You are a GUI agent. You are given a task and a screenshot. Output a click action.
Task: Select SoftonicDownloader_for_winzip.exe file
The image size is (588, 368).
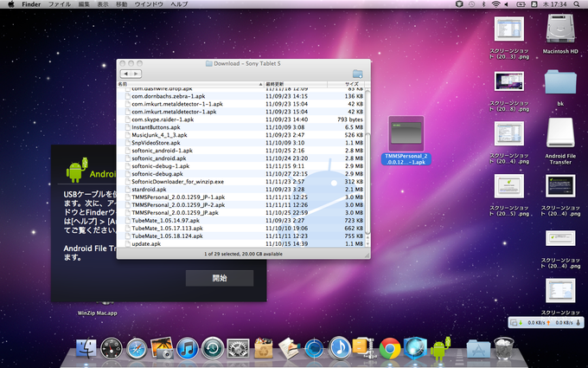[240, 181]
